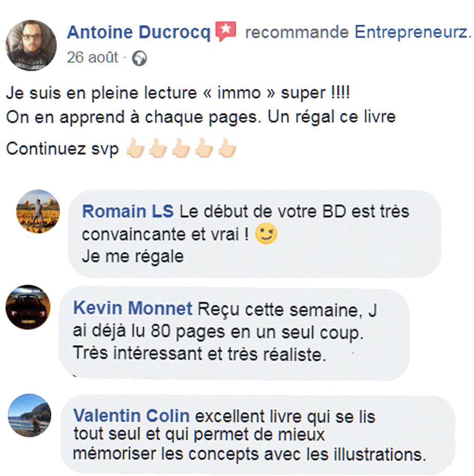The image size is (474, 476).
Task: Click the last thumbs-up emoji
Action: coord(227,148)
